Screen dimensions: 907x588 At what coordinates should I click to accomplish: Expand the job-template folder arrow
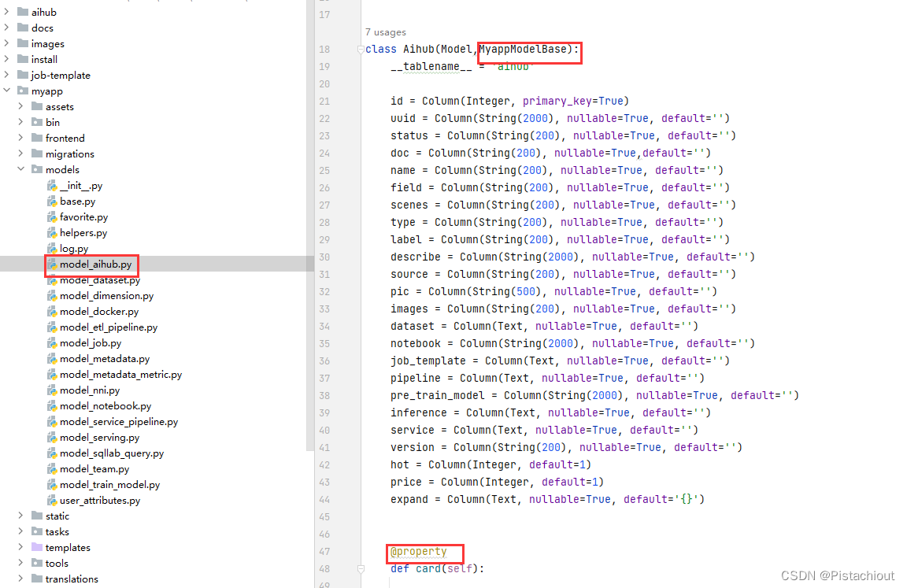[6, 75]
